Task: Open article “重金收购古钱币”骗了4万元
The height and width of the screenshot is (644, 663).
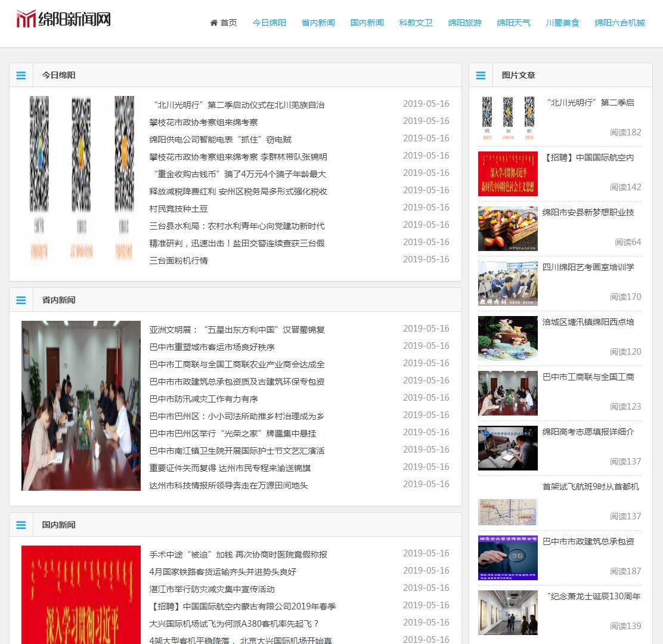Action: pos(238,174)
